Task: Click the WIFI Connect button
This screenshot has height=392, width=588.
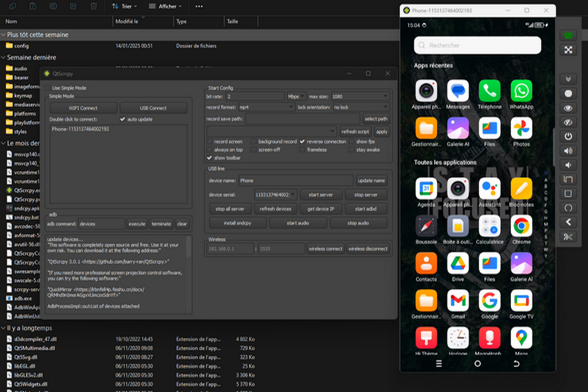Action: [83, 108]
